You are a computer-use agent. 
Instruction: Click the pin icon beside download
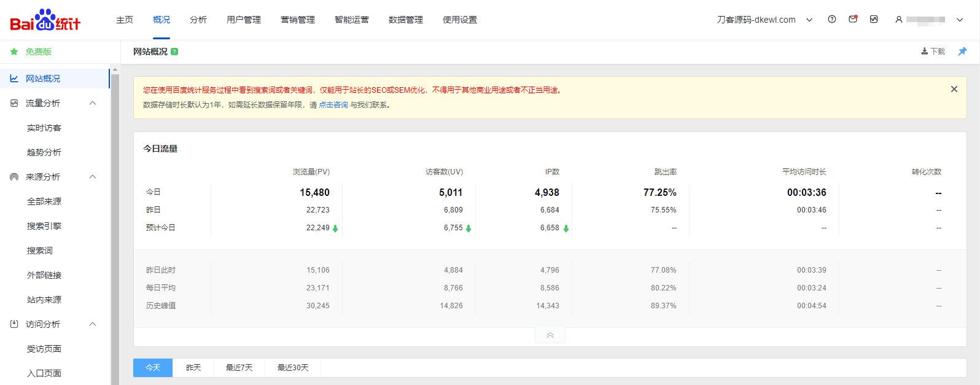[x=962, y=52]
